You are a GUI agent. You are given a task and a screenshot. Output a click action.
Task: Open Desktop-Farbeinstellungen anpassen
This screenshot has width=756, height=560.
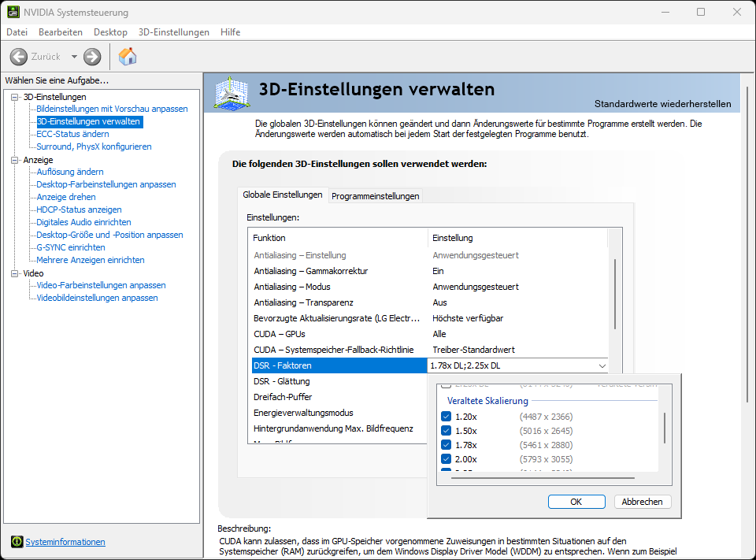[106, 184]
